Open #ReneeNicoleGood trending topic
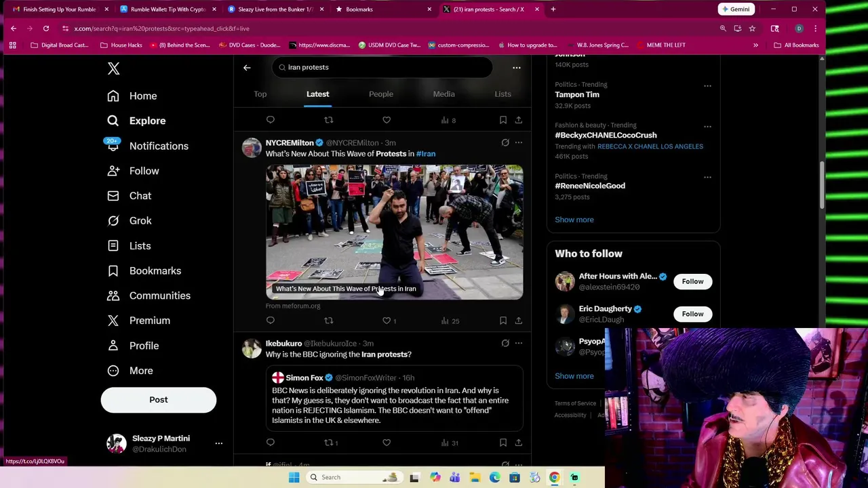Image resolution: width=868 pixels, height=488 pixels. [590, 186]
